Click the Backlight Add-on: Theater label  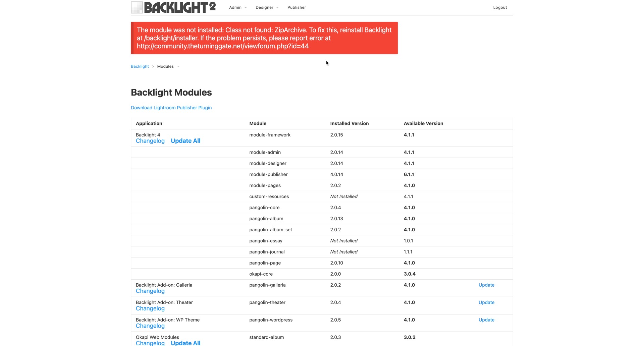click(x=164, y=302)
